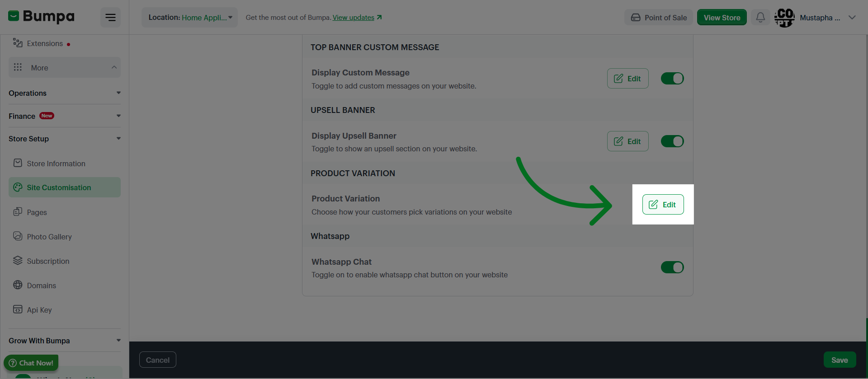This screenshot has width=868, height=379.
Task: Click the Site Customisation palette icon
Action: [x=18, y=187]
